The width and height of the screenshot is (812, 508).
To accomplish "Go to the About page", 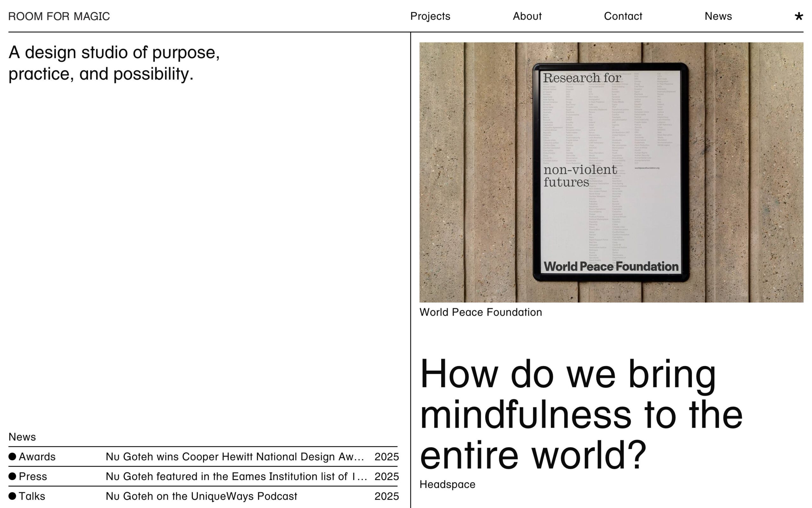I will point(527,16).
